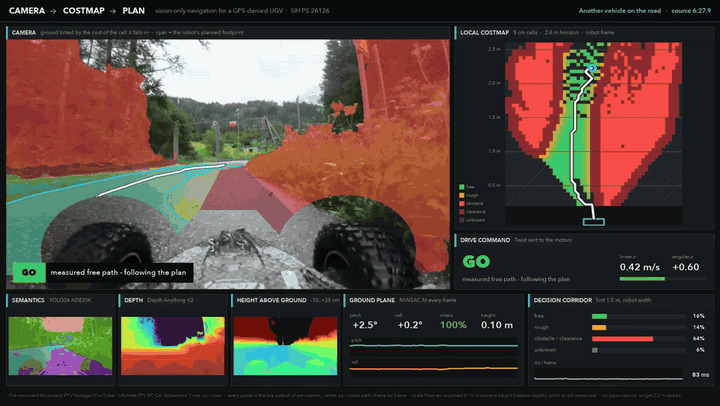720x406 pixels.
Task: Click the orange 'rough' legend swatch
Action: click(461, 195)
